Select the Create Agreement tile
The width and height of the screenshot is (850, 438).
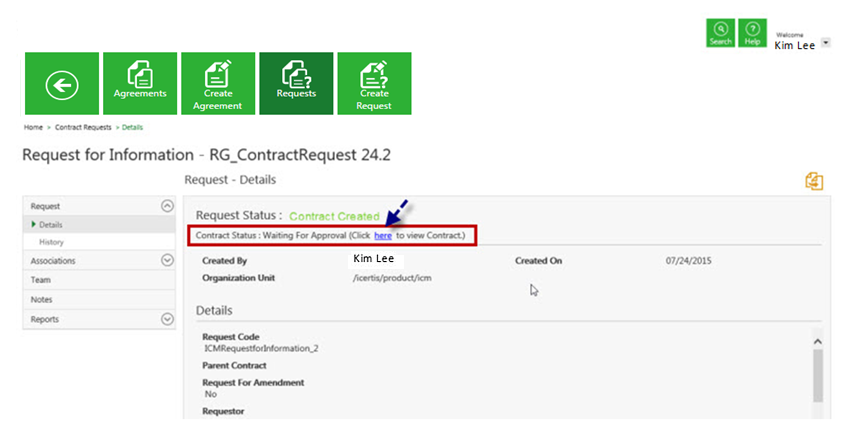click(x=217, y=83)
